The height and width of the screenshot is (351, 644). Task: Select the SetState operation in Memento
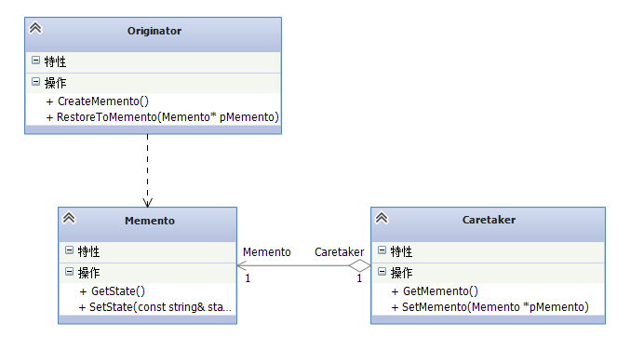155,307
